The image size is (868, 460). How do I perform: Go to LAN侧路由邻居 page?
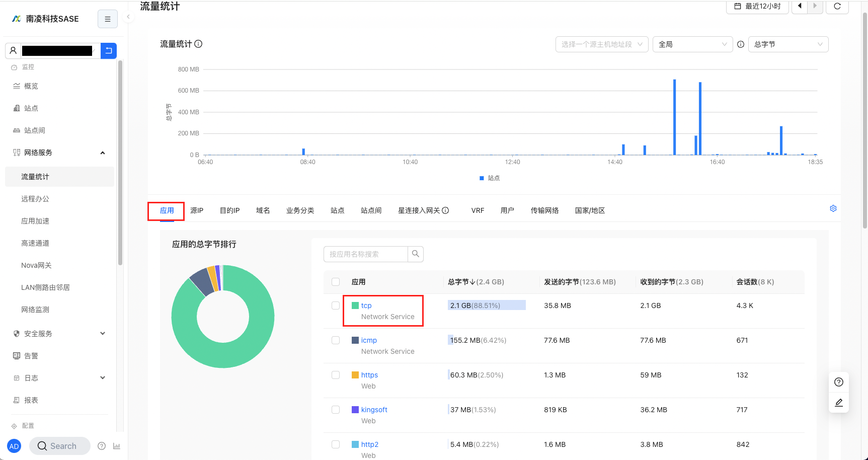(45, 287)
